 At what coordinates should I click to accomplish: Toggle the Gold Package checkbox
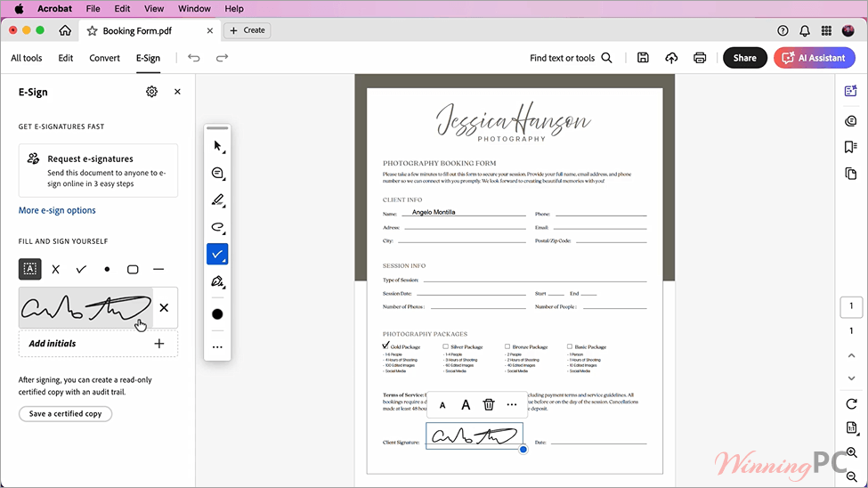click(385, 346)
